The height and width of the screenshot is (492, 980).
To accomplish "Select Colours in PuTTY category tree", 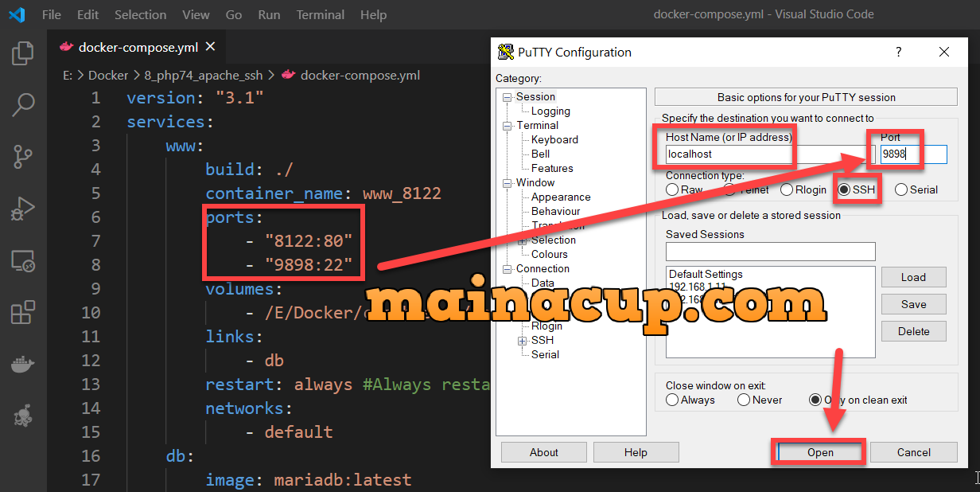I will click(549, 254).
